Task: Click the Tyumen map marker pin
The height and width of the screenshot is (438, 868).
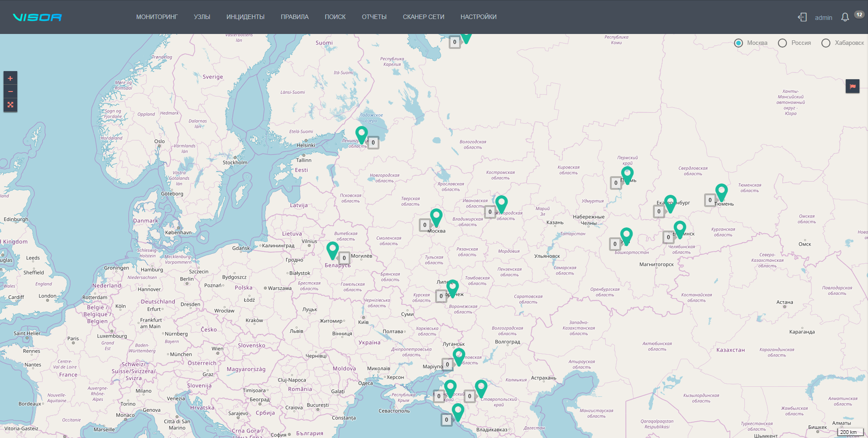Action: click(x=721, y=192)
